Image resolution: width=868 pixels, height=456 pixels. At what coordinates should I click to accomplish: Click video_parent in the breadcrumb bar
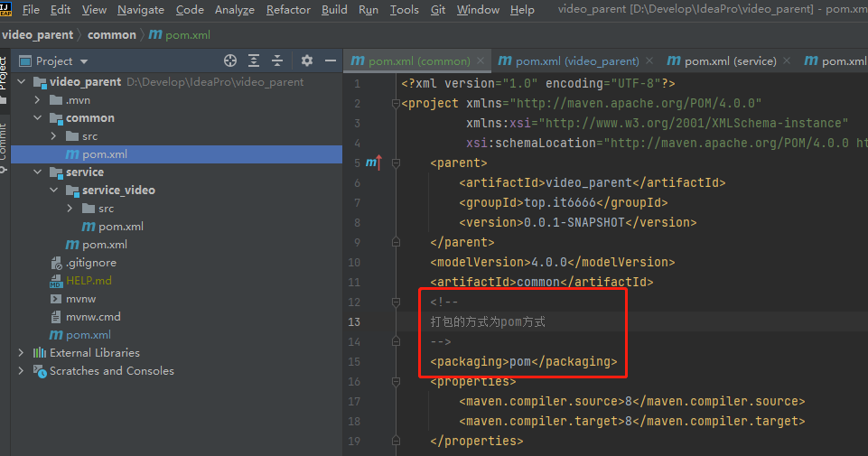coord(38,35)
